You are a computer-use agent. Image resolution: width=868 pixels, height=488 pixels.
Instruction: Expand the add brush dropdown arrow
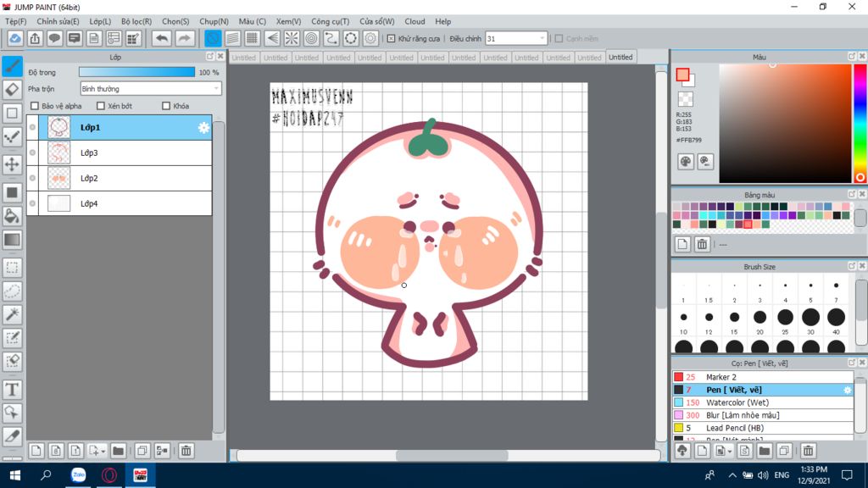(x=729, y=452)
